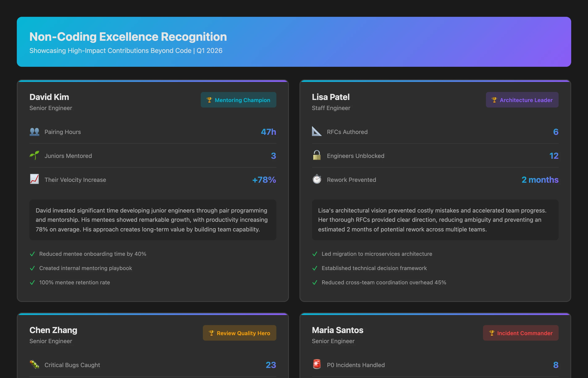Open Maria Santos's name heading

pyautogui.click(x=337, y=330)
